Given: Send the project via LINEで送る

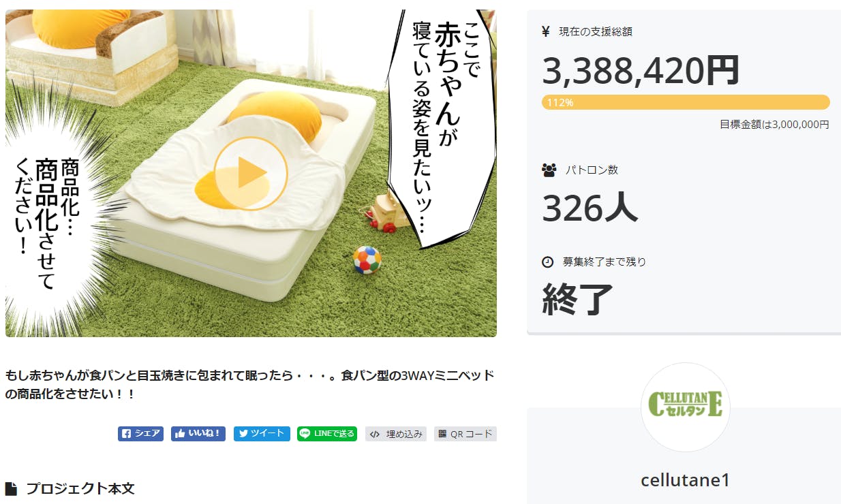Looking at the screenshot, I should click(327, 434).
